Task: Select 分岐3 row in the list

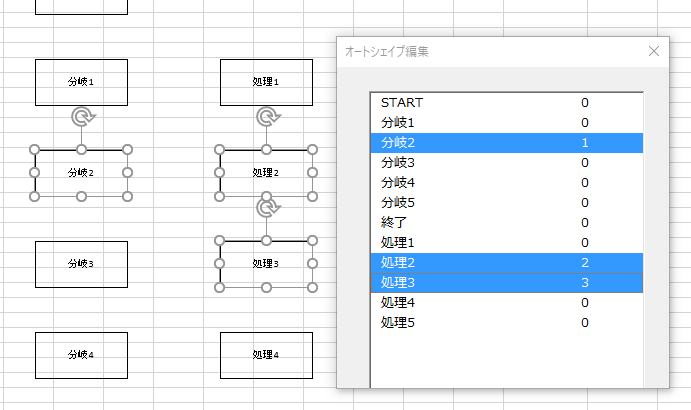Action: click(x=507, y=163)
